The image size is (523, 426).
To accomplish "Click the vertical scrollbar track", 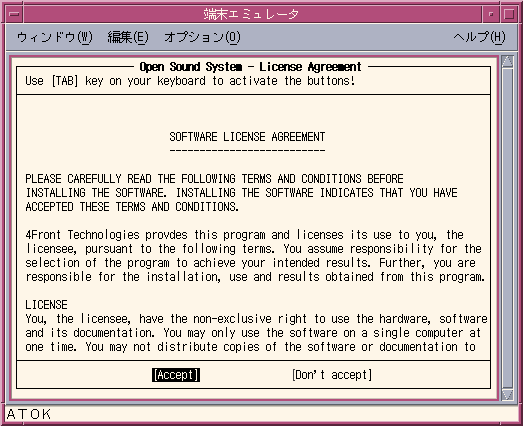I will (x=508, y=228).
